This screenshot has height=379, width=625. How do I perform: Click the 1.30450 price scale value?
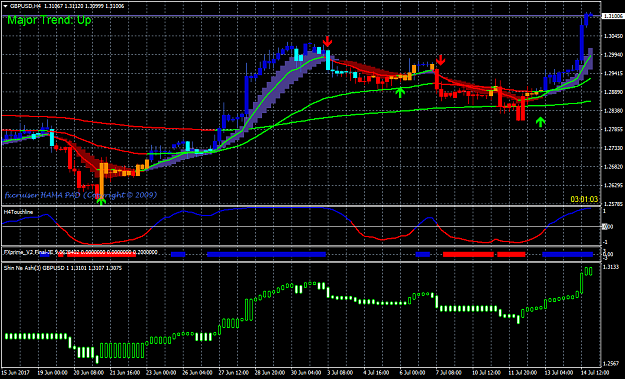tap(612, 36)
